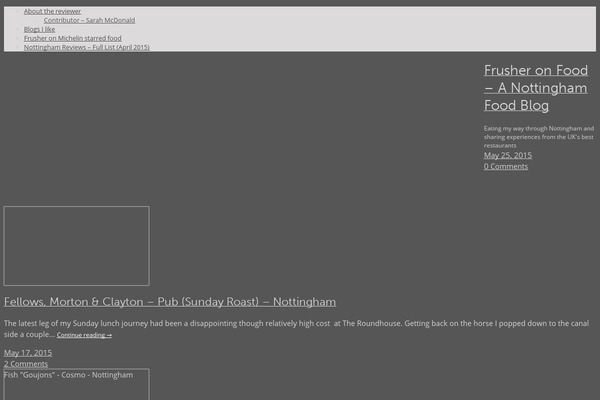Click the empty post thumbnail above Fellows article
The height and width of the screenshot is (400, 600).
pyautogui.click(x=76, y=246)
